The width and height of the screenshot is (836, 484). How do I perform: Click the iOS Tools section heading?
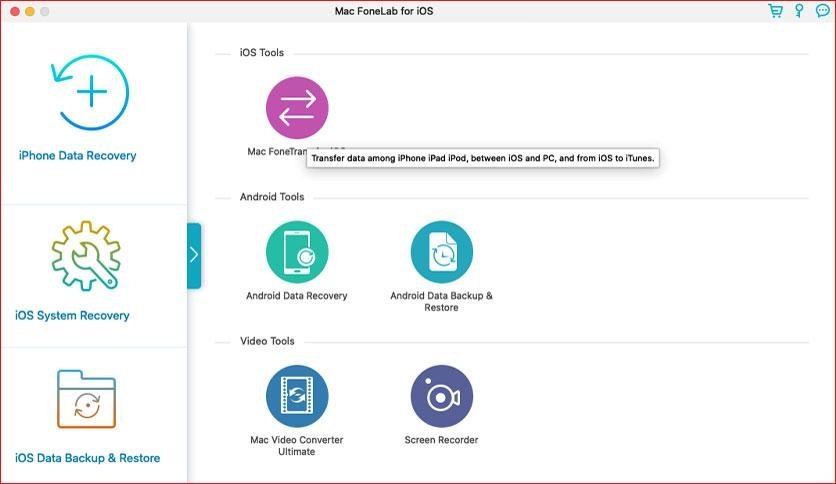coord(262,53)
